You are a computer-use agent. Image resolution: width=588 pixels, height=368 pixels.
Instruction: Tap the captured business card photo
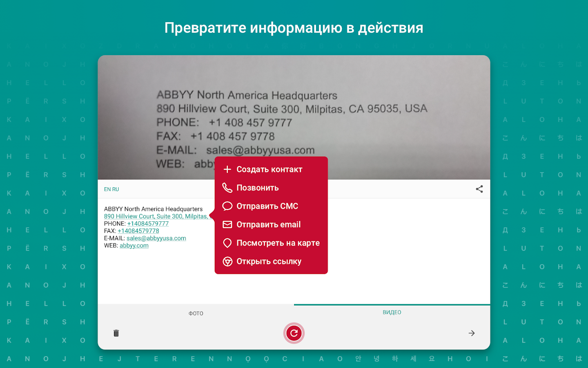pyautogui.click(x=294, y=117)
